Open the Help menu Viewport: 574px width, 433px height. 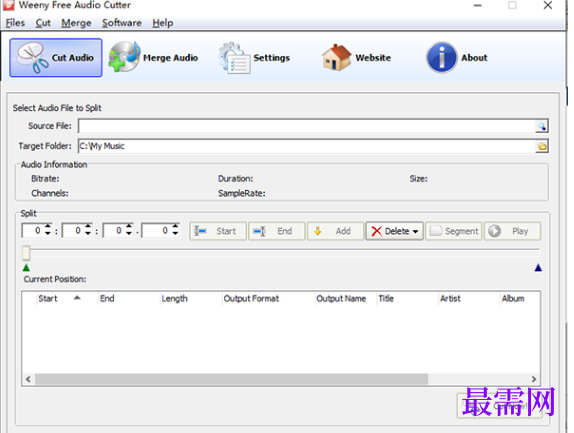pos(163,23)
